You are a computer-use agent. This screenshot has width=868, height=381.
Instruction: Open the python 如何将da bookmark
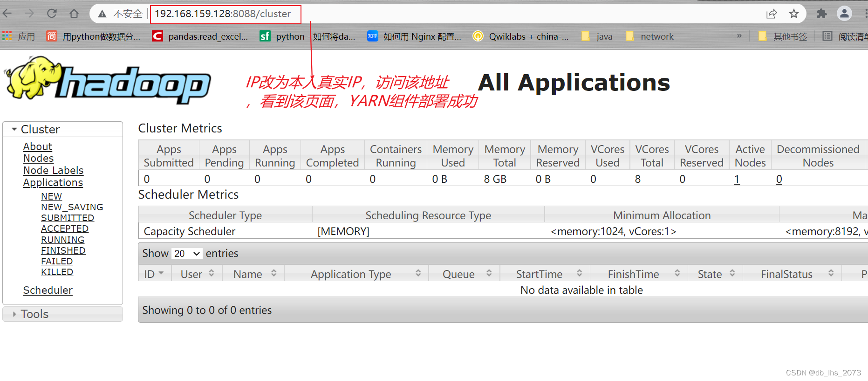tap(308, 36)
